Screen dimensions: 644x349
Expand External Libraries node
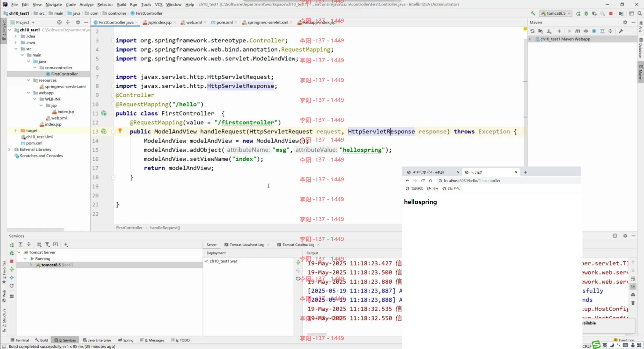click(9, 149)
